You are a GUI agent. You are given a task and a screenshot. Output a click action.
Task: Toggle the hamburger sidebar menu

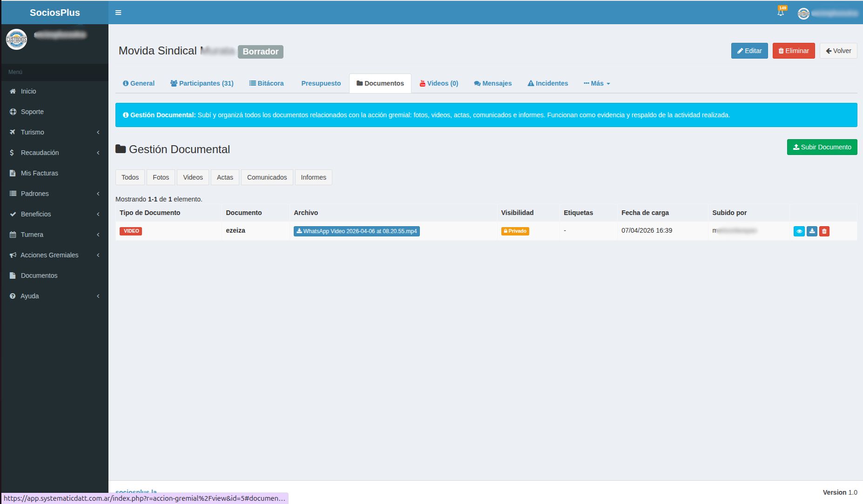click(x=118, y=13)
